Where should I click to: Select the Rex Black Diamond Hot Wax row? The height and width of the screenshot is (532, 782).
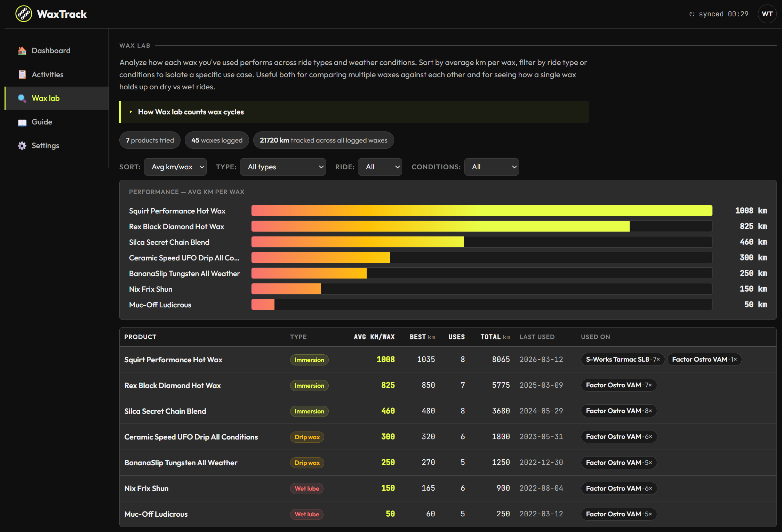pyautogui.click(x=448, y=385)
